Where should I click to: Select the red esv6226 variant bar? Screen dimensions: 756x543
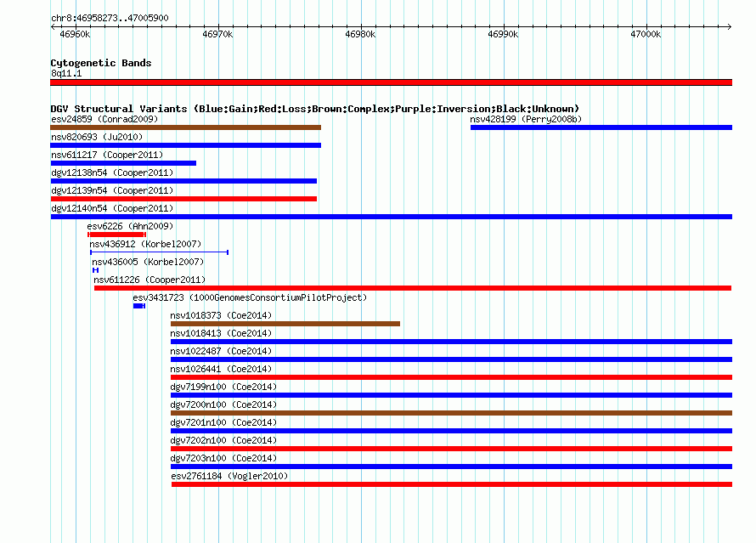116,235
